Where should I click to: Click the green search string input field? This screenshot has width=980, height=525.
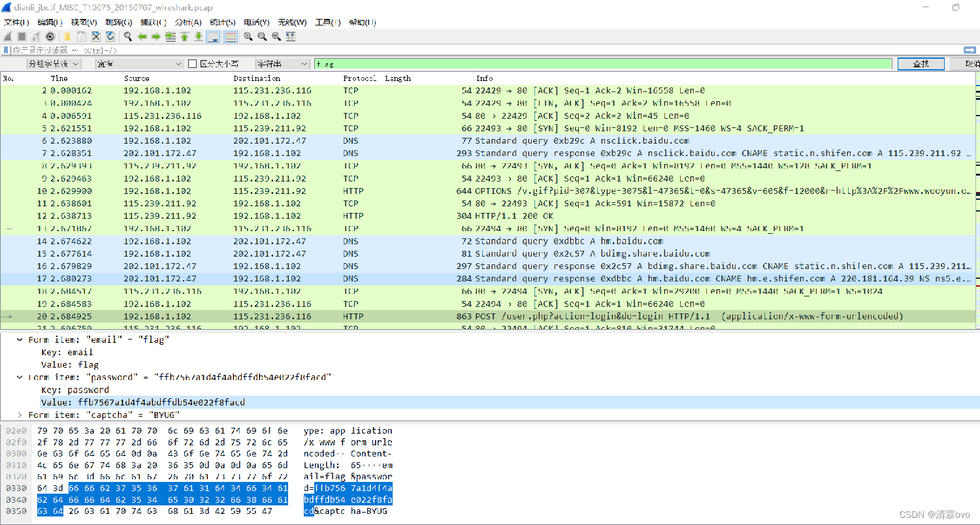(x=602, y=64)
